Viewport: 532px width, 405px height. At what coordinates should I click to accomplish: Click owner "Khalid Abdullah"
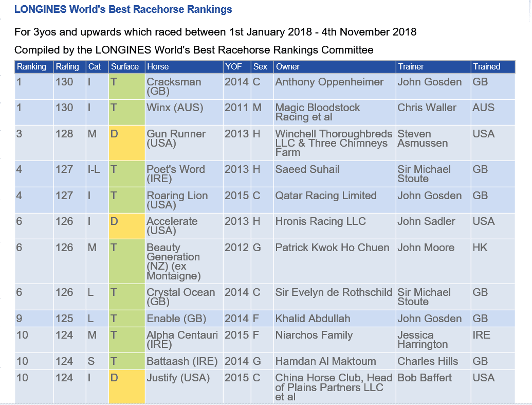click(x=313, y=319)
